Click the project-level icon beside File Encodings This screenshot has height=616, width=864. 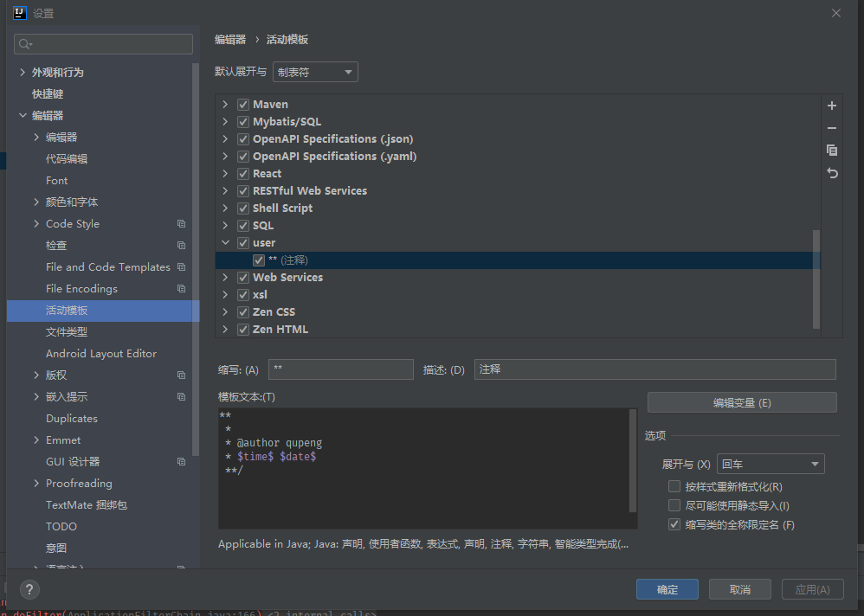(181, 288)
